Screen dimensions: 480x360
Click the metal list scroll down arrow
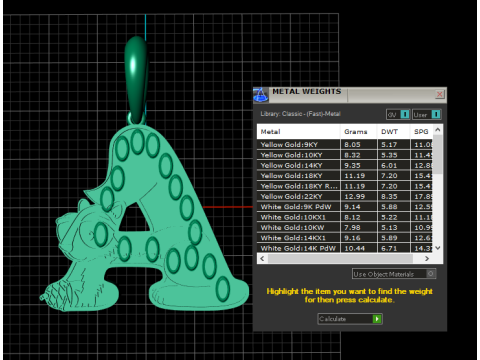[438, 248]
